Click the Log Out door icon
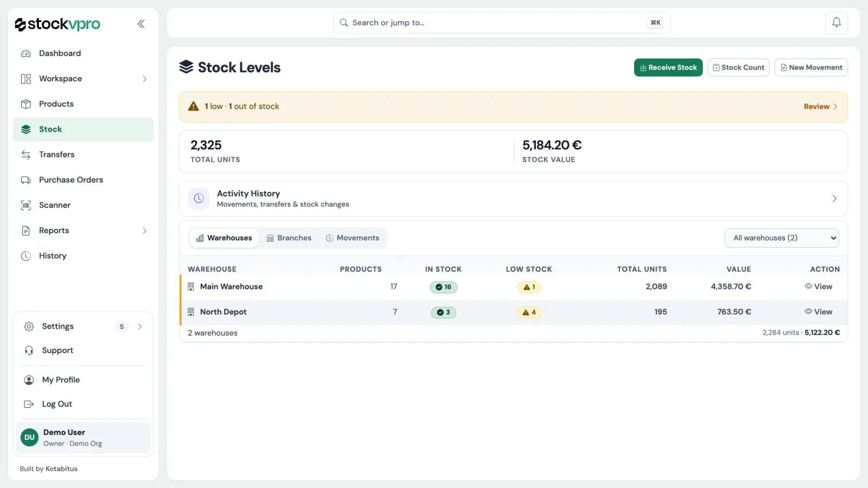Viewport: 868px width, 488px height. click(x=29, y=404)
